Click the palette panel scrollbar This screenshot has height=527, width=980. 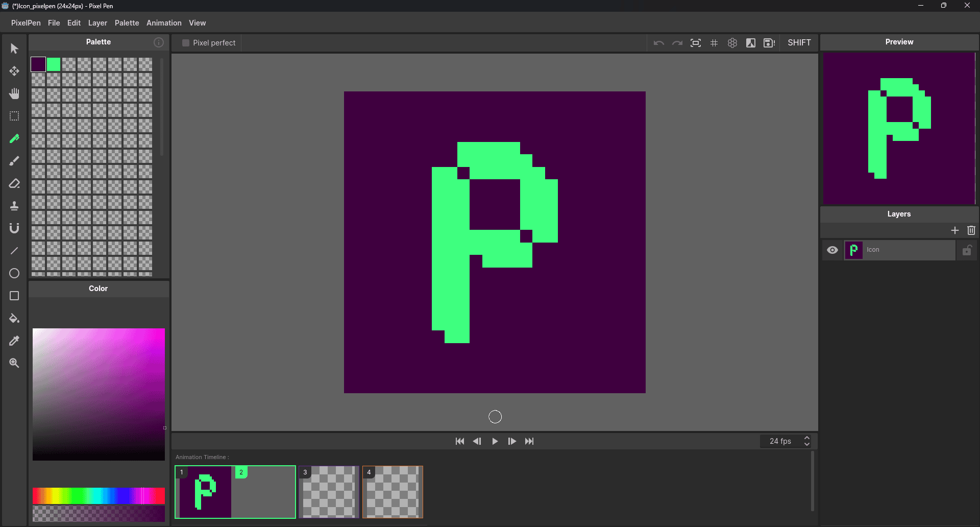pos(162,107)
